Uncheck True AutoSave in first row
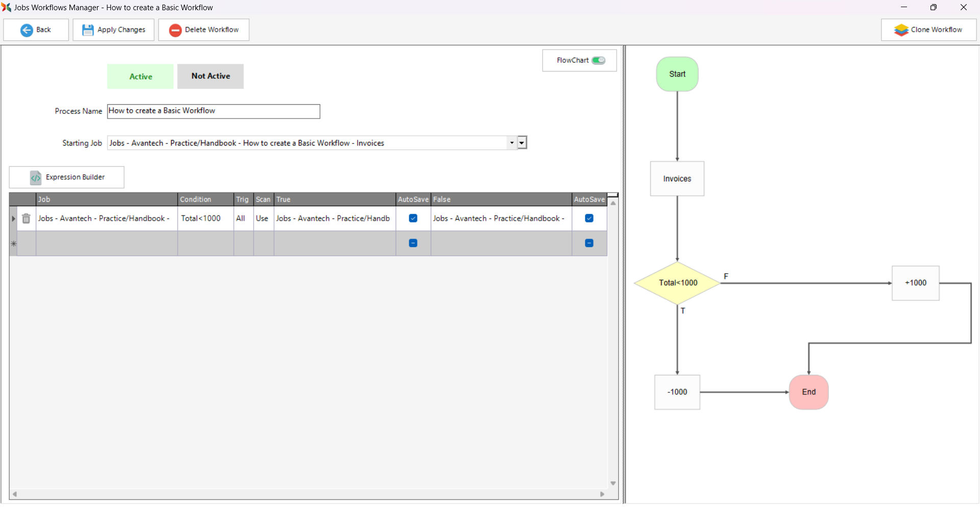This screenshot has height=521, width=980. pos(413,219)
